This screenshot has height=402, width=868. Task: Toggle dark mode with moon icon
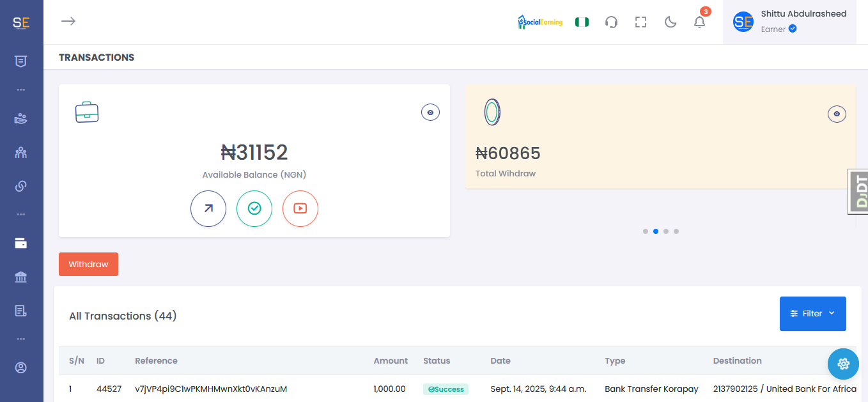click(x=670, y=22)
